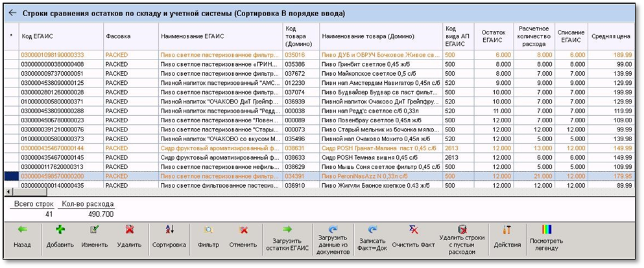Image resolution: width=644 pixels, height=268 pixels.
Task: Click the Удалить delete icon
Action: (129, 230)
